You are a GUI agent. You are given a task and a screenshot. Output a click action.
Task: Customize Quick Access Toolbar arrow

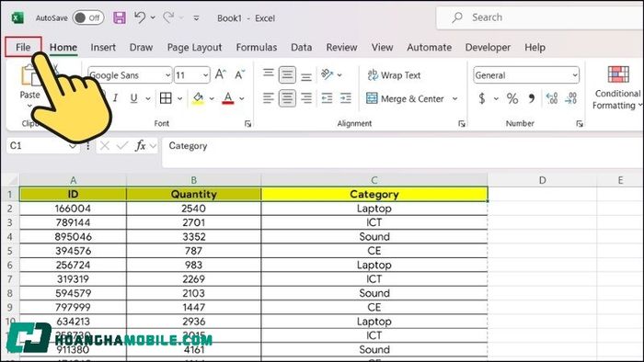(196, 18)
